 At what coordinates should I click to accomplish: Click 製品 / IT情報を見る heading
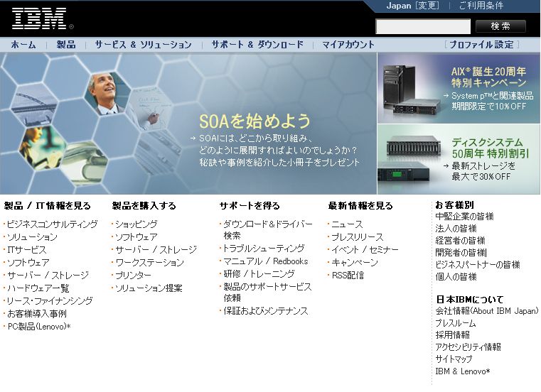(x=47, y=206)
